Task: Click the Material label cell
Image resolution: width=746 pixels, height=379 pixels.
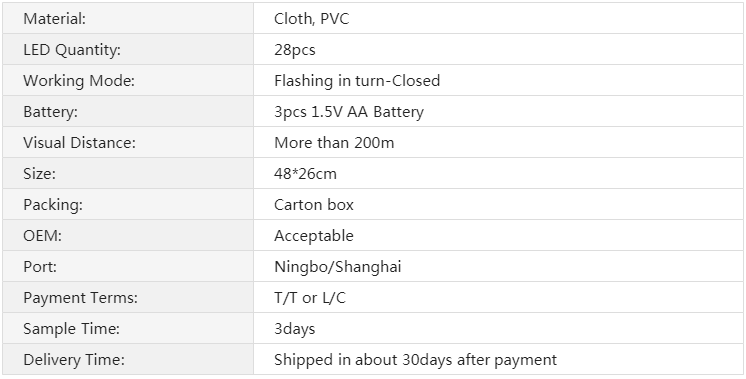Action: click(128, 18)
